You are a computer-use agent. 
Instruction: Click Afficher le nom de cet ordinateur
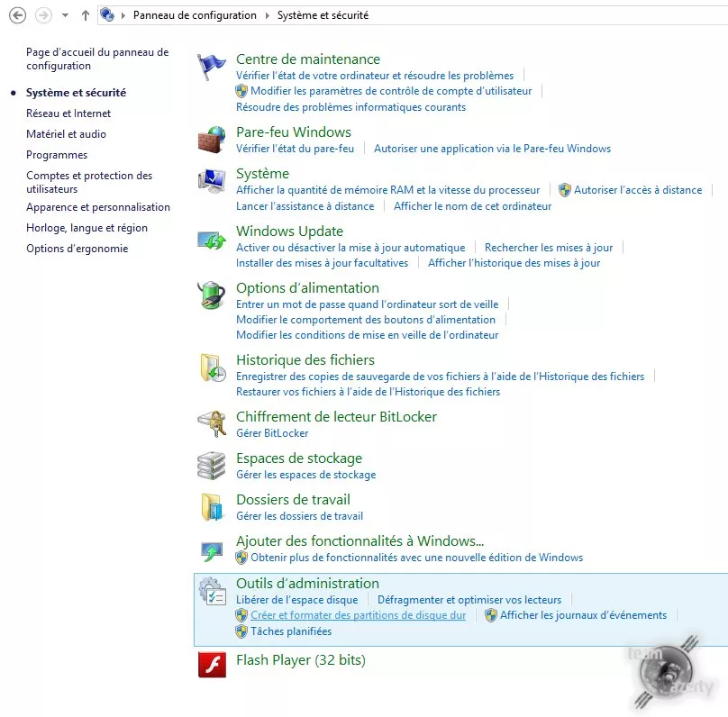point(473,206)
